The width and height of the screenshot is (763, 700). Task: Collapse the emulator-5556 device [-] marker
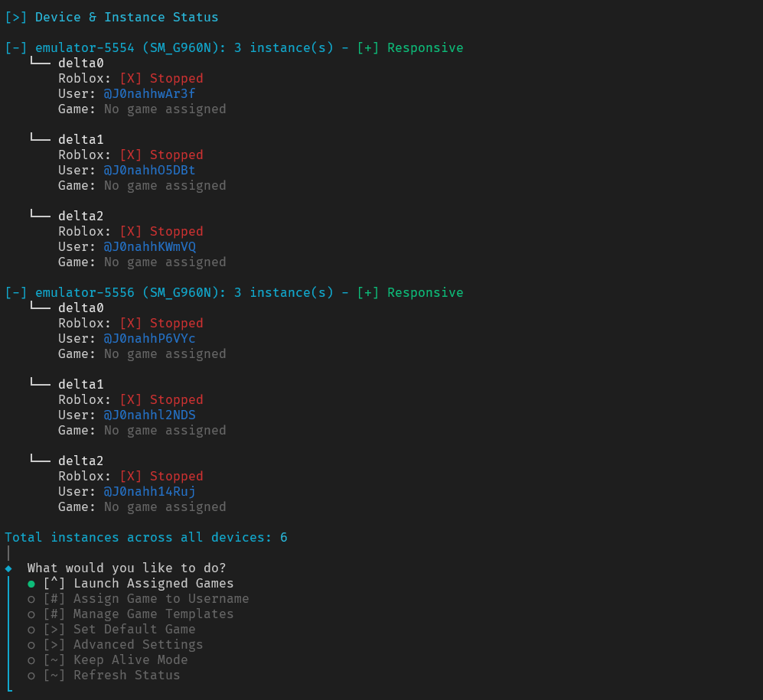pyautogui.click(x=16, y=293)
